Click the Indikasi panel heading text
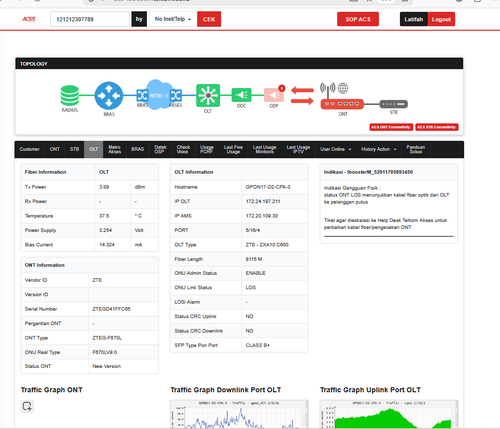This screenshot has width=500, height=429. coord(368,172)
